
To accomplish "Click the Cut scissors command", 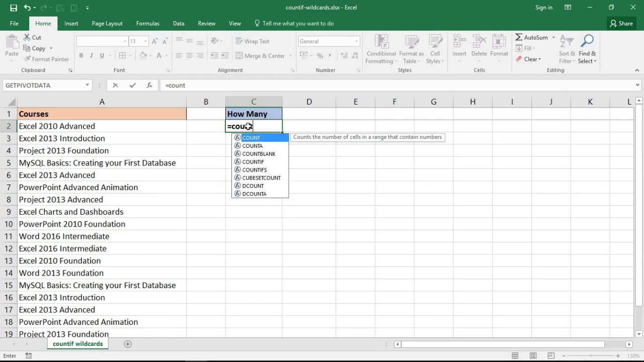I will tap(32, 38).
